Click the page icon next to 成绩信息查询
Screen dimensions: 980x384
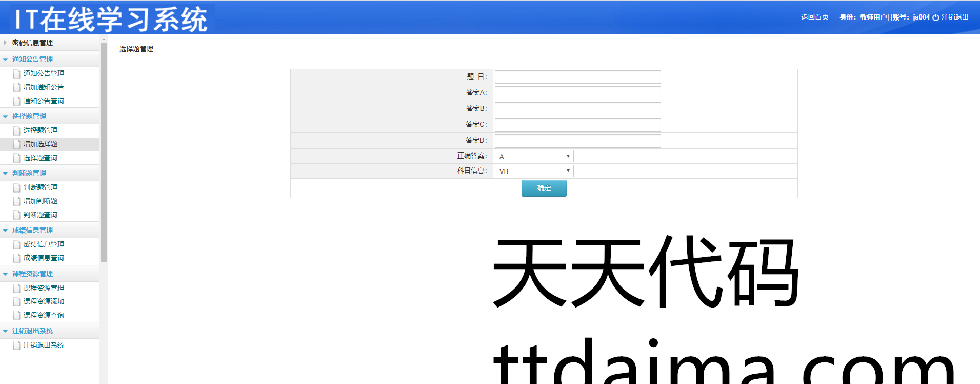coord(17,258)
